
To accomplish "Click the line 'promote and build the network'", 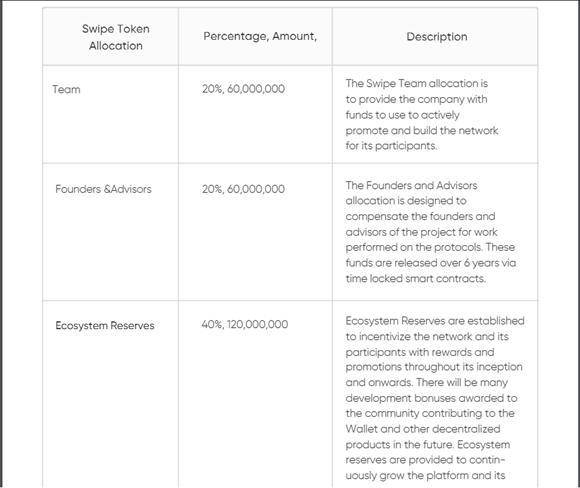I will coord(422,131).
